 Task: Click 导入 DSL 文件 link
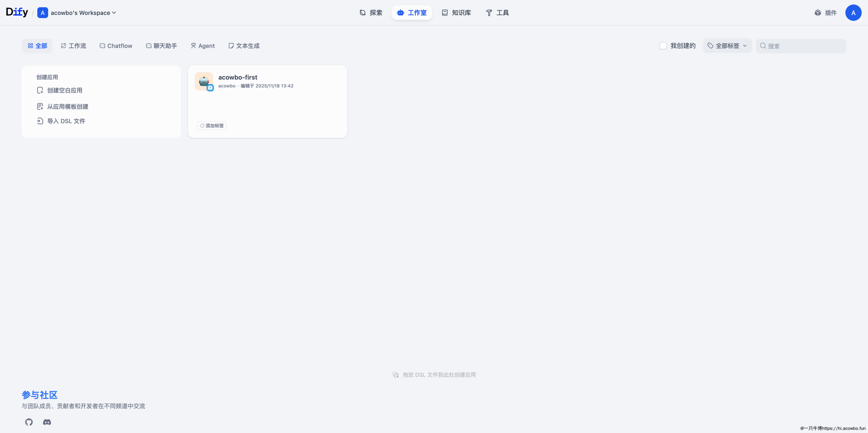(x=66, y=121)
